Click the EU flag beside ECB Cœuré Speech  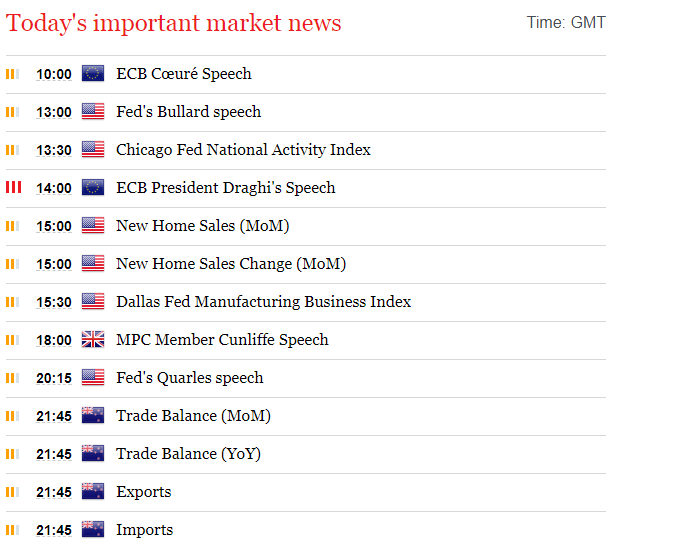[x=93, y=73]
